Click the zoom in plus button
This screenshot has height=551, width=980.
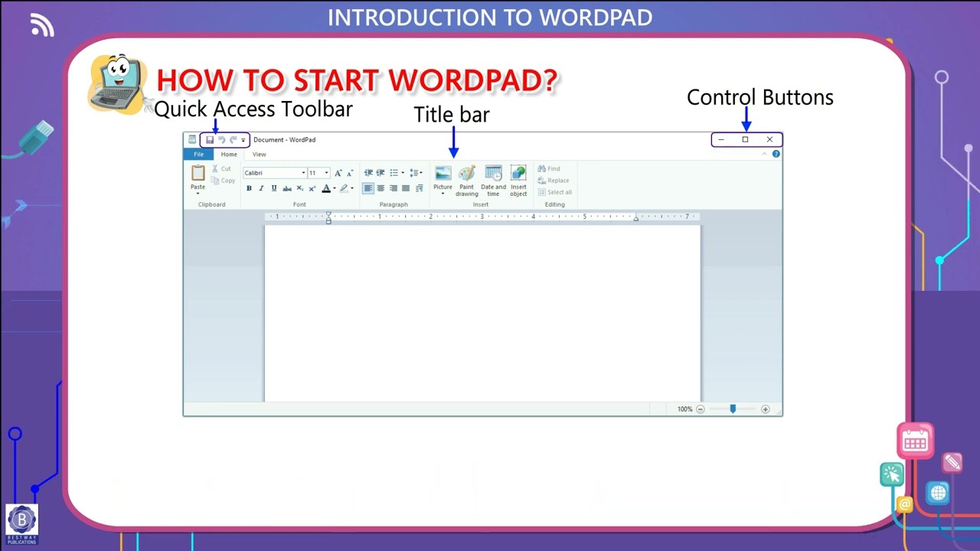765,409
